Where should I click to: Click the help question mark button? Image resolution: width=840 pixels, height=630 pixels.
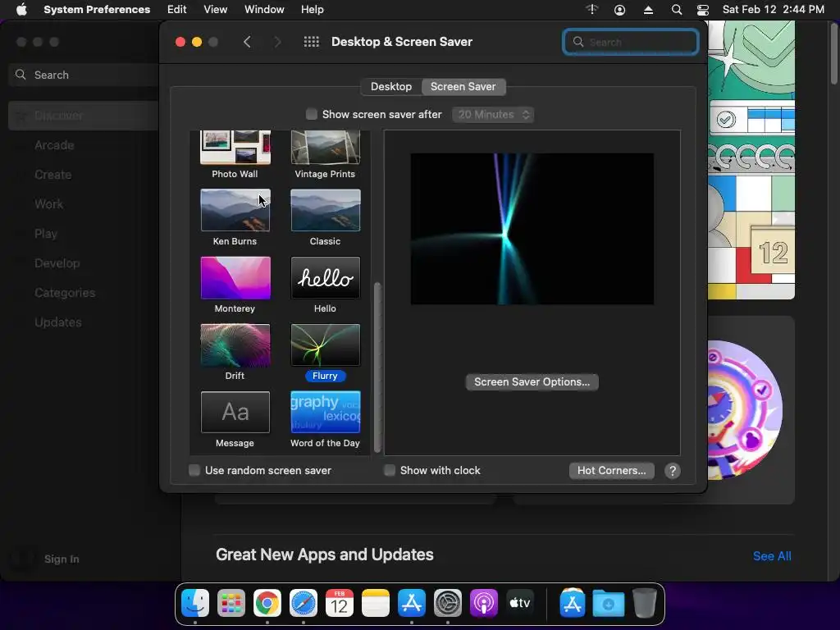[673, 471]
